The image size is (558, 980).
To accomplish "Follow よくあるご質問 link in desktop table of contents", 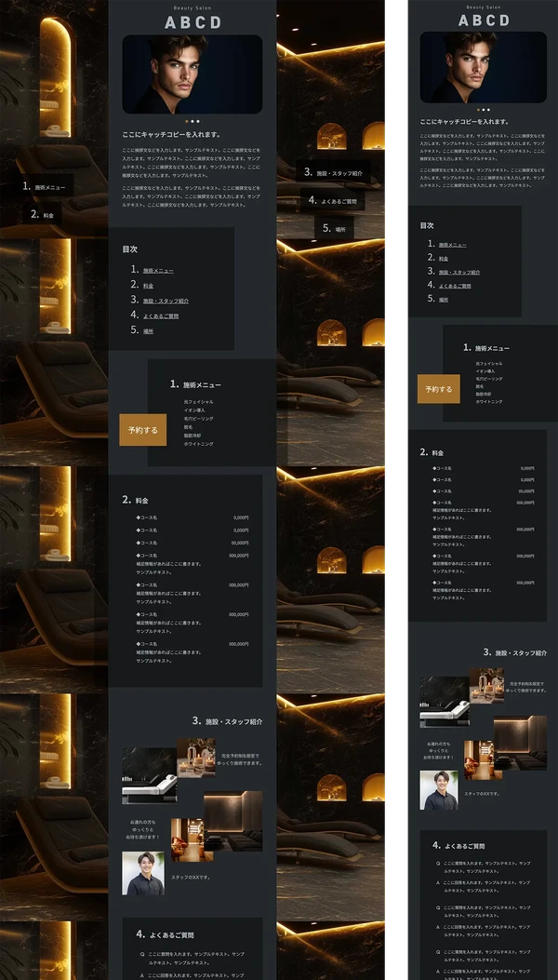I will 161,315.
